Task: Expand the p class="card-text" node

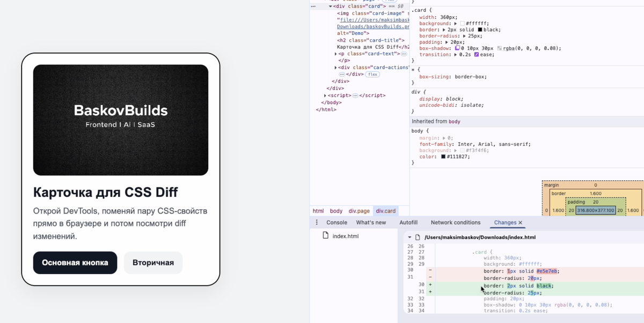Action: point(336,54)
